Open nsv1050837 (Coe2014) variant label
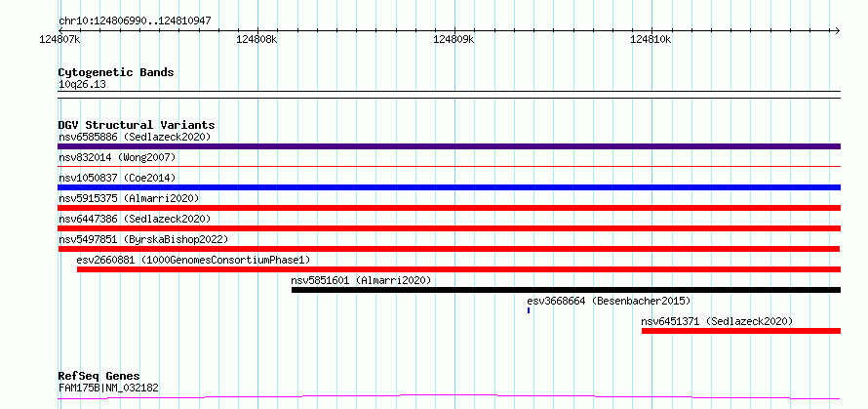The width and height of the screenshot is (868, 409). 117,178
